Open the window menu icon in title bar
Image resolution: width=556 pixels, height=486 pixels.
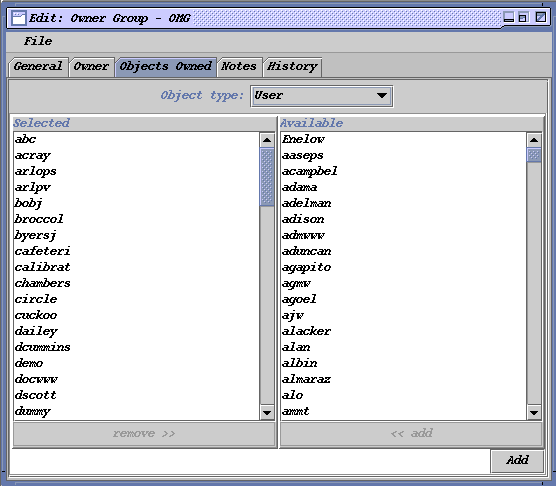tap(18, 18)
